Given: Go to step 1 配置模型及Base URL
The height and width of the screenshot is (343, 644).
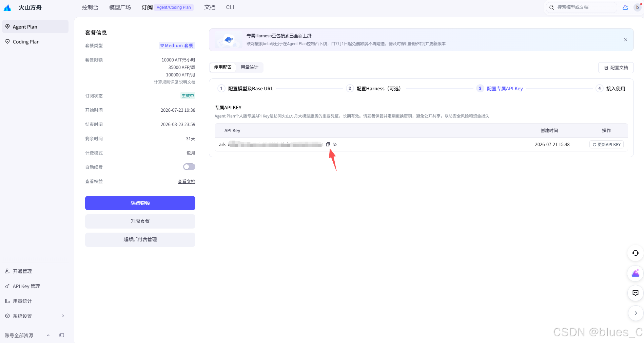Looking at the screenshot, I should tap(246, 88).
